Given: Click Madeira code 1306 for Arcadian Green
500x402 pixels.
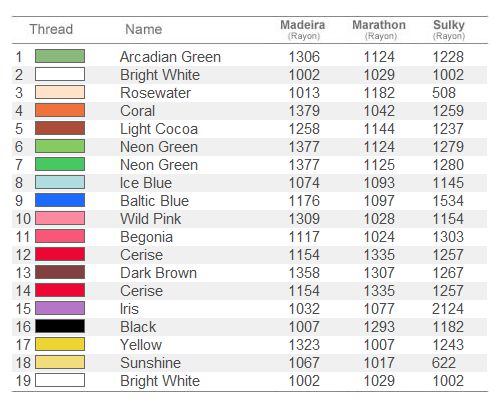Looking at the screenshot, I should (x=304, y=57).
